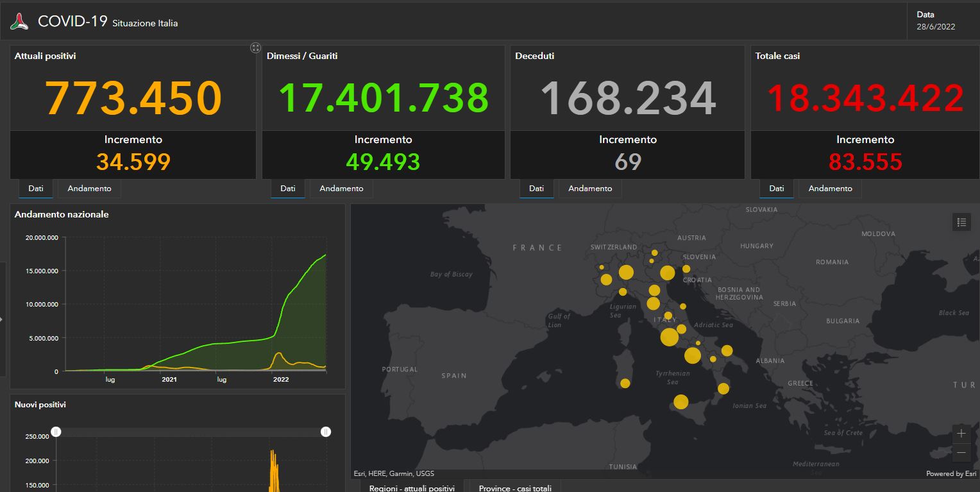
Task: Select Dati tab under Totale casi
Action: [x=777, y=189]
